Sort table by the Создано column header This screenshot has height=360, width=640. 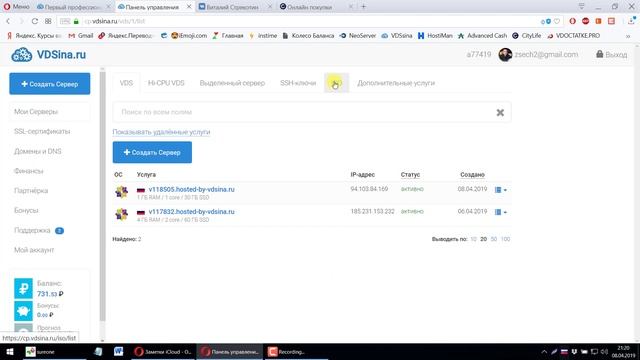pos(472,174)
